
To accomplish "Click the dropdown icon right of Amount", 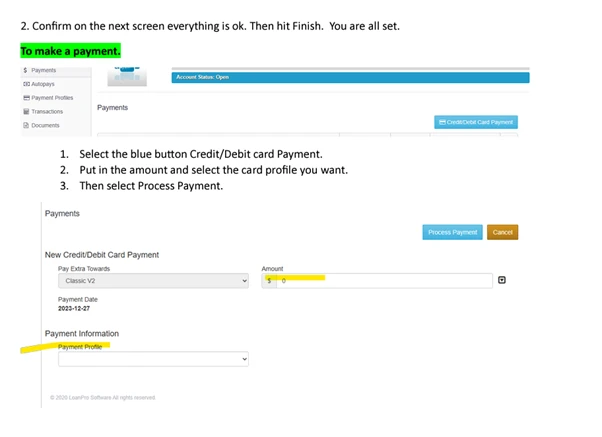I will [502, 281].
